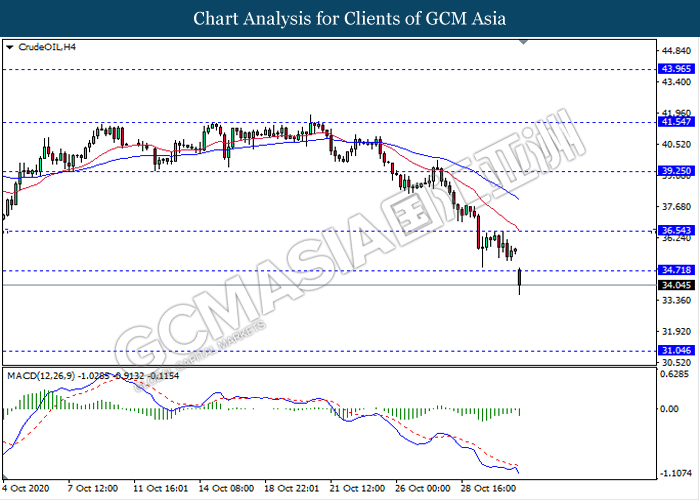Click the 33.360 price axis value
The height and width of the screenshot is (500, 700).
676,300
